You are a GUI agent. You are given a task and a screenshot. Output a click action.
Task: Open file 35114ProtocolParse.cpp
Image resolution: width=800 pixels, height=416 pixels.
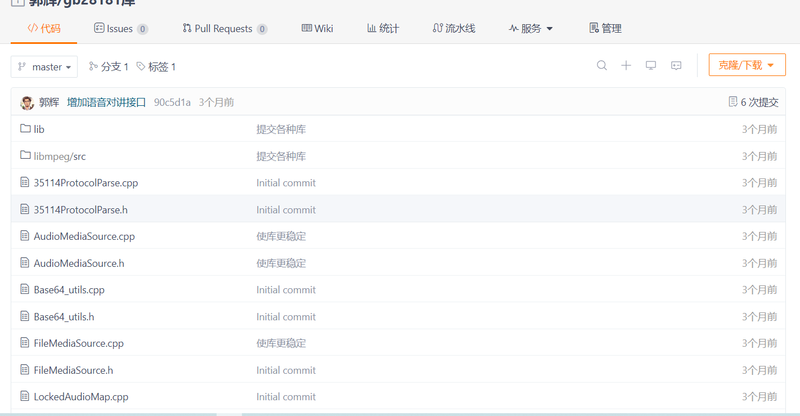86,183
